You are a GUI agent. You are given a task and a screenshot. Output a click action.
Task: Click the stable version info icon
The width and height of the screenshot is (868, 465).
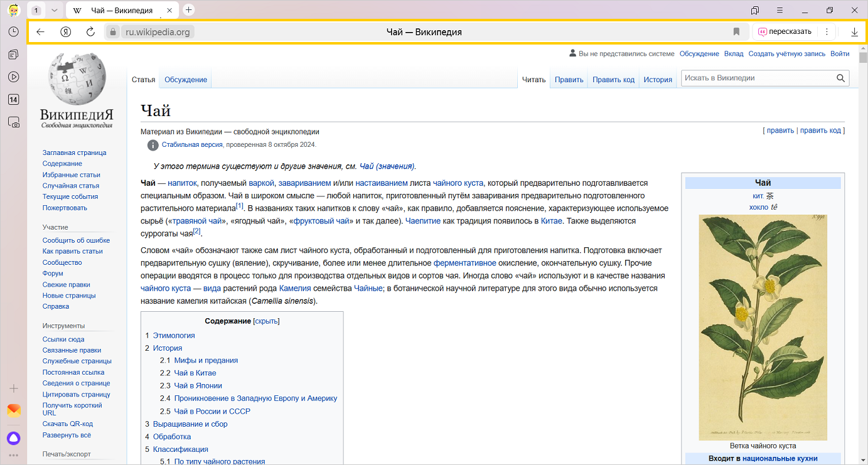pos(153,145)
